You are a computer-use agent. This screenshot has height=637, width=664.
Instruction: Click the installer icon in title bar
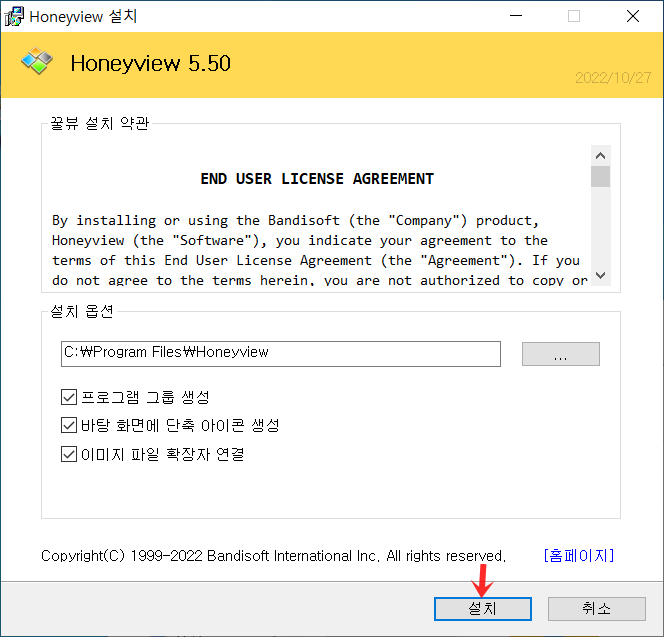click(14, 17)
